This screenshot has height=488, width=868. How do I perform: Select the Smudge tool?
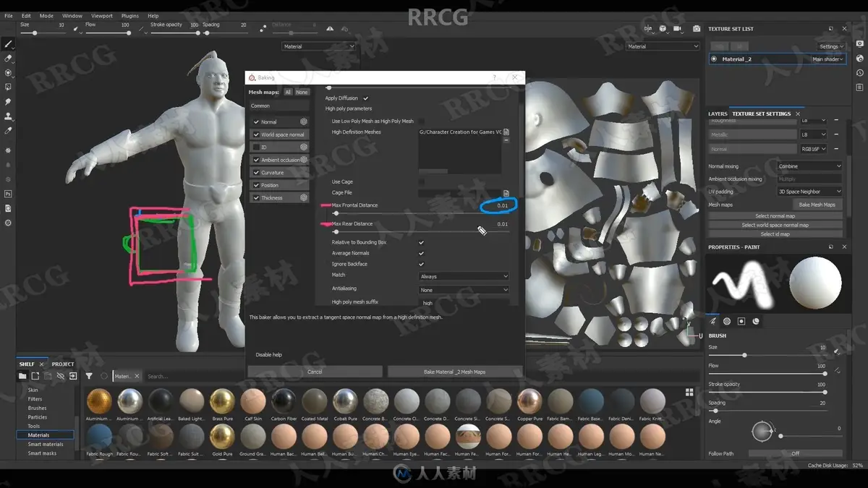coord(8,101)
